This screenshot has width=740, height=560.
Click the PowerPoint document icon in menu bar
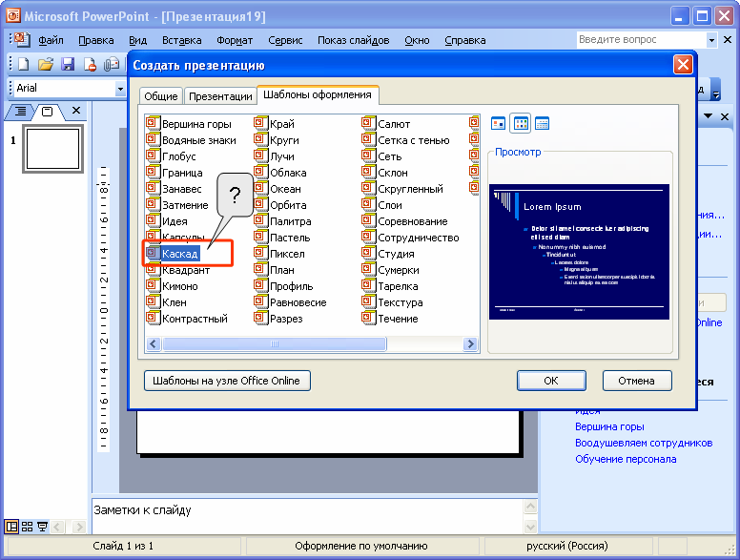21,39
